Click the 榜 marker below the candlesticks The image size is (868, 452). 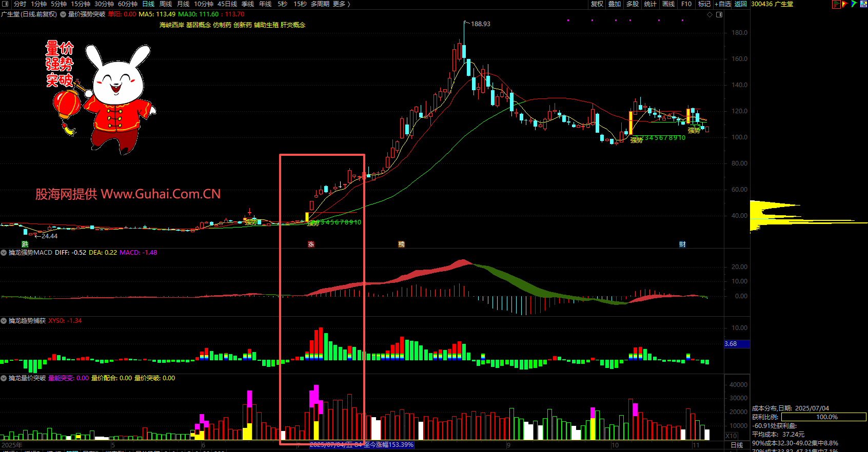(x=401, y=244)
